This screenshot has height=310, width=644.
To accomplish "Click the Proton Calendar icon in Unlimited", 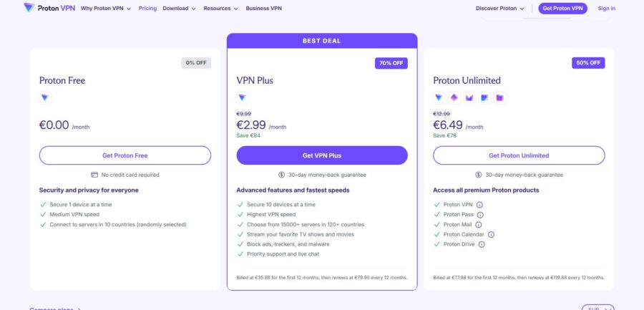I will 484,98.
